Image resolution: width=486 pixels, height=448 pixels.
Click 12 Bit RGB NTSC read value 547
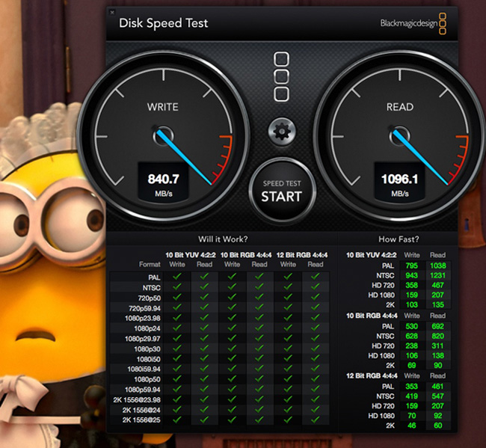coord(437,396)
